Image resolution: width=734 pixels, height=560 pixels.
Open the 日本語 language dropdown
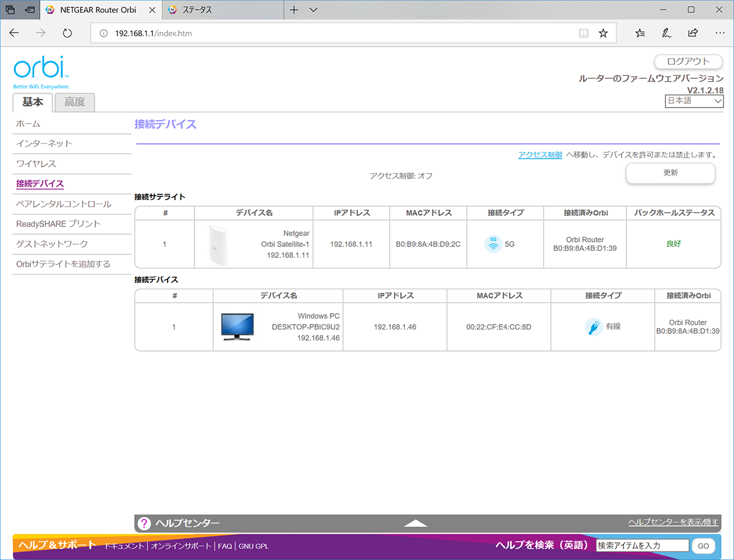pyautogui.click(x=694, y=101)
